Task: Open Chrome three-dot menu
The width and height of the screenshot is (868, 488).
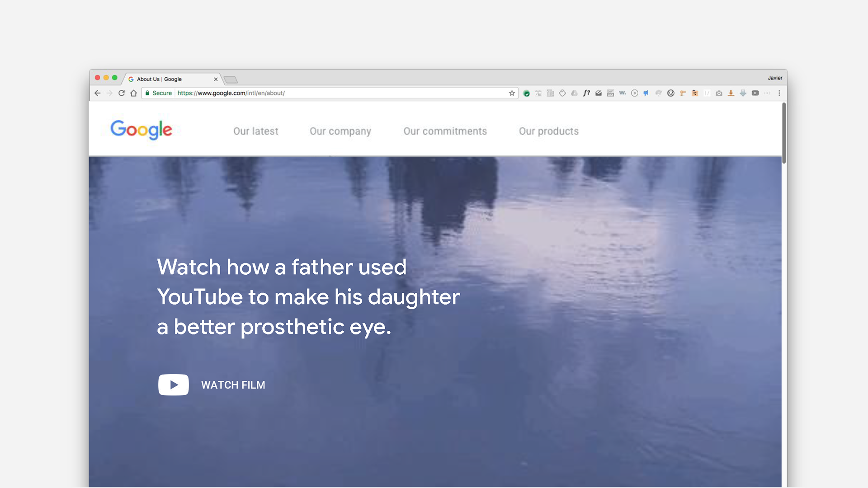Action: (779, 93)
